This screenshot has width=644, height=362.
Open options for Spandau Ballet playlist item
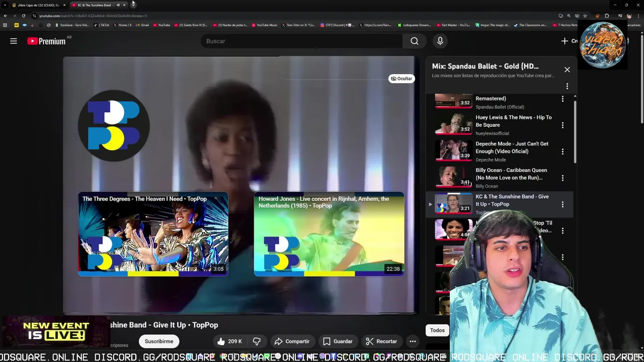(x=562, y=99)
